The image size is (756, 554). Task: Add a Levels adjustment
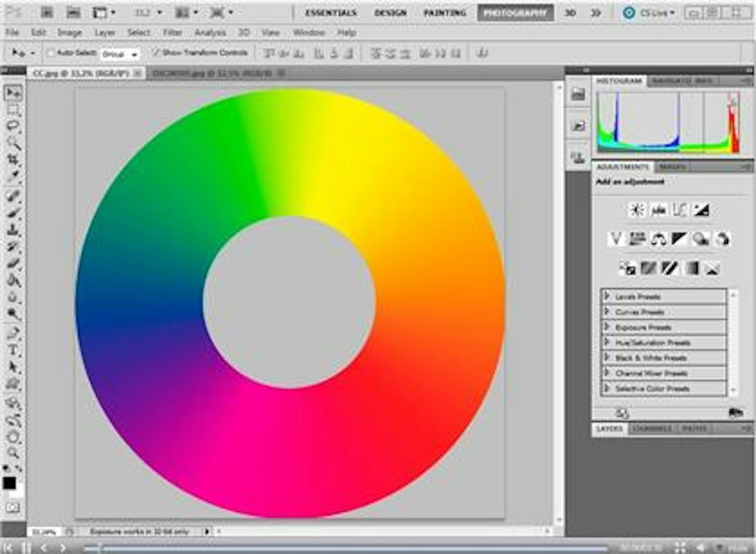click(x=658, y=210)
